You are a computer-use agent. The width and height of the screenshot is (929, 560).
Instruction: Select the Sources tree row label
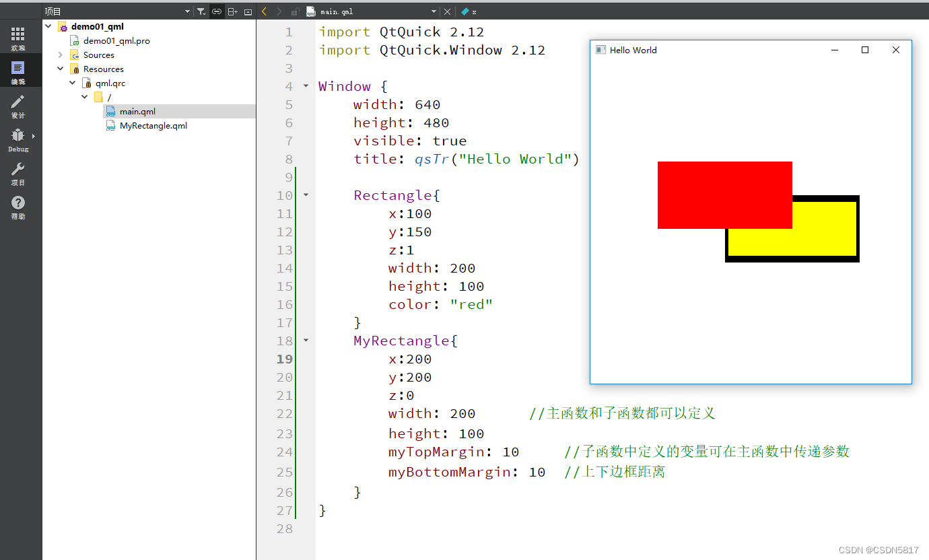tap(99, 55)
